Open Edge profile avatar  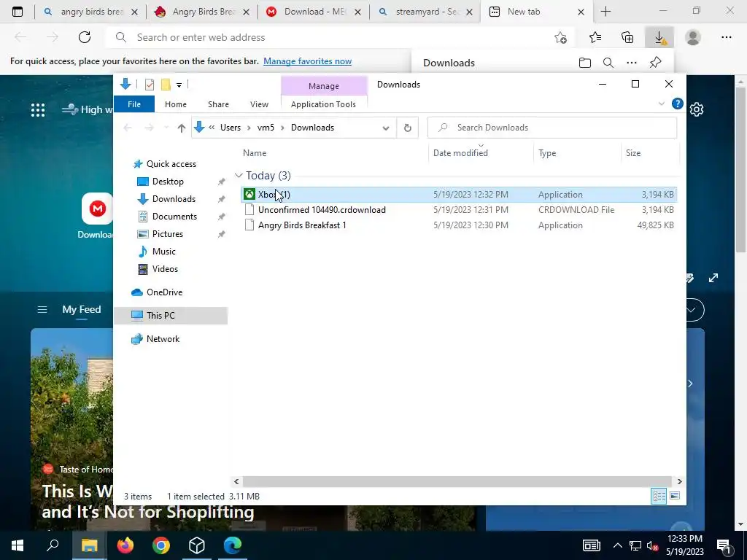pos(693,37)
